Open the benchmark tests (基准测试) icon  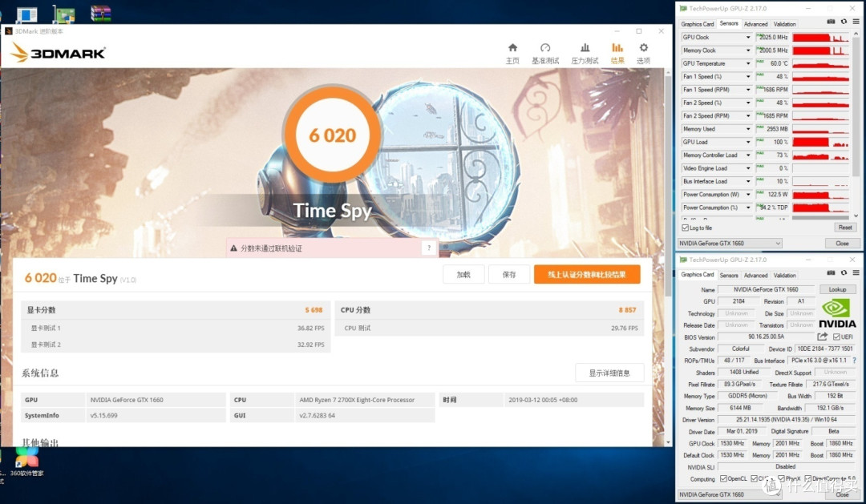click(545, 48)
